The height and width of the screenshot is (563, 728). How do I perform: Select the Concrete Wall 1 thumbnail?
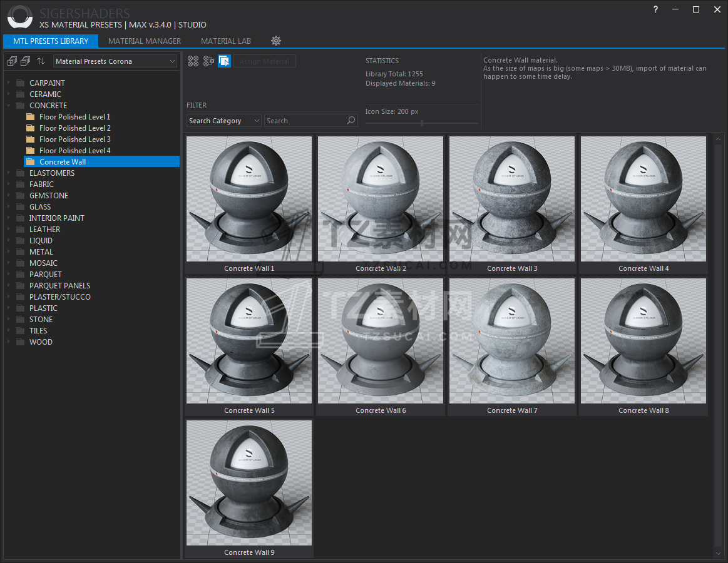coord(249,199)
